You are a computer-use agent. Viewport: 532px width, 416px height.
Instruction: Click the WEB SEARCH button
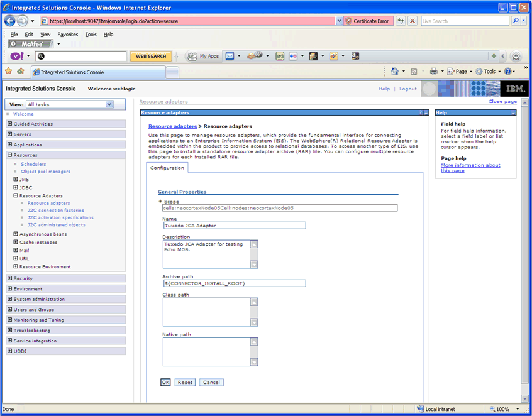coord(151,57)
